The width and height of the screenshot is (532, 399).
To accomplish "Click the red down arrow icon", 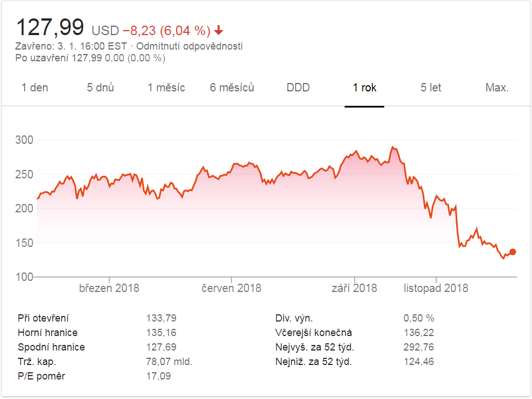I will (219, 30).
